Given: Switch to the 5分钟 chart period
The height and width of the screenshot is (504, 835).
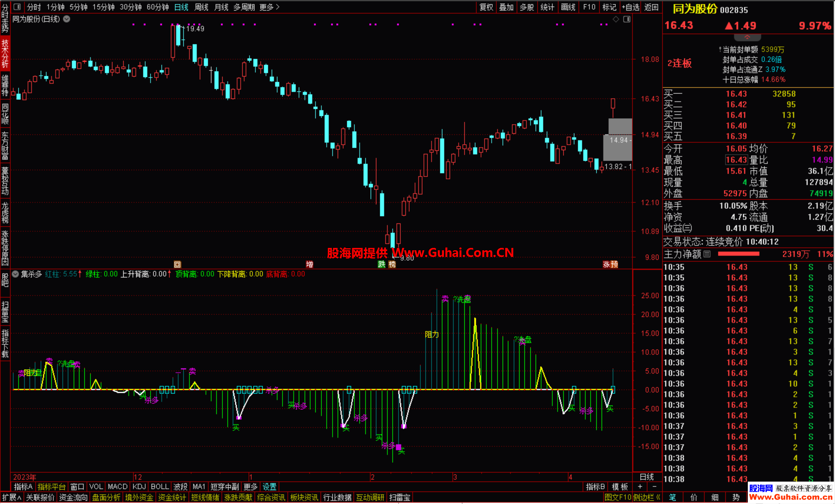Looking at the screenshot, I should point(78,7).
